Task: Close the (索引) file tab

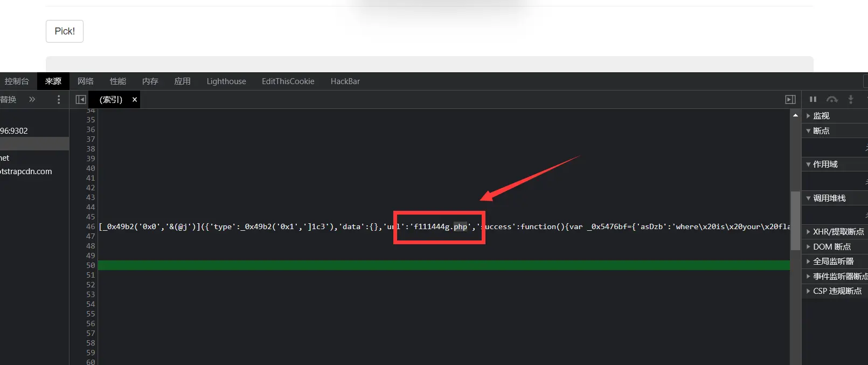Action: tap(135, 100)
